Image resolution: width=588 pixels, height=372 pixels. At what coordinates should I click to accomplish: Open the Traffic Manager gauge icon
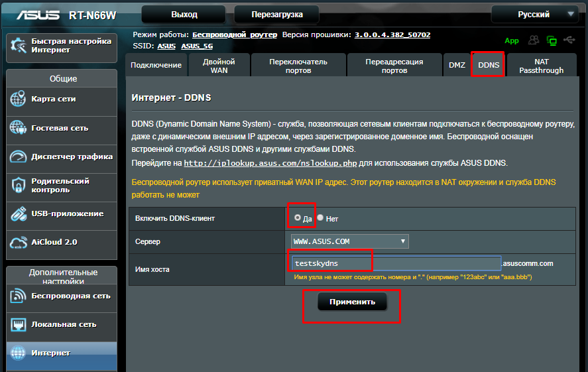(18, 157)
